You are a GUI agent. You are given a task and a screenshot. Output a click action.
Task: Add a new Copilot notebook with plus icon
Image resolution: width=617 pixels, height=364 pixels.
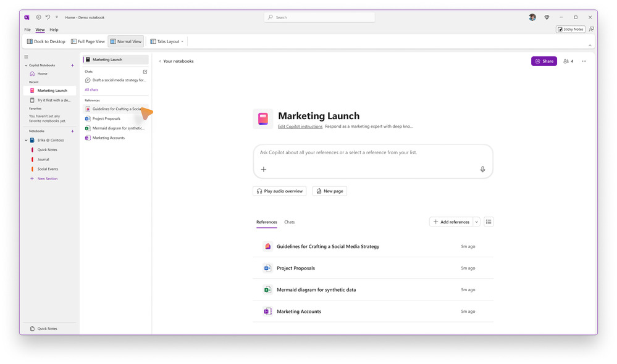pyautogui.click(x=72, y=65)
